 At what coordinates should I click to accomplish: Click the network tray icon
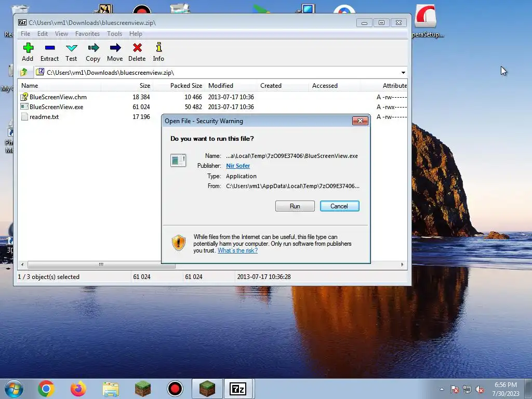[x=467, y=389]
